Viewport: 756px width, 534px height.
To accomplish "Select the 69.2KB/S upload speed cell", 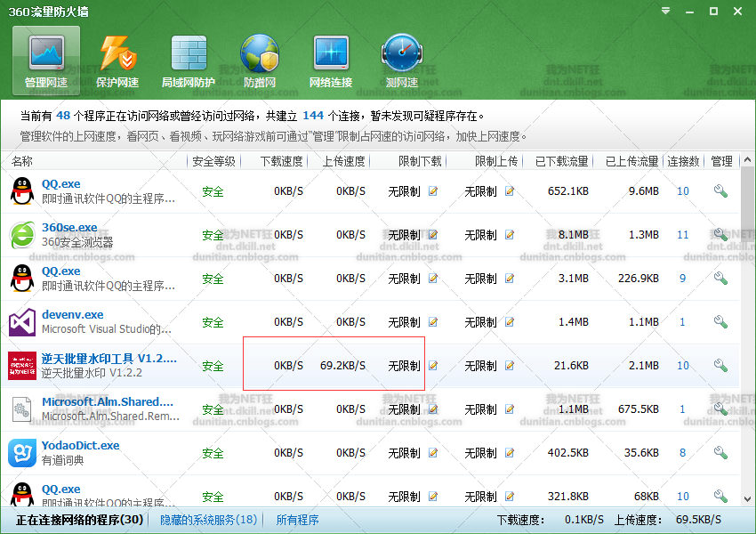I will click(x=342, y=366).
